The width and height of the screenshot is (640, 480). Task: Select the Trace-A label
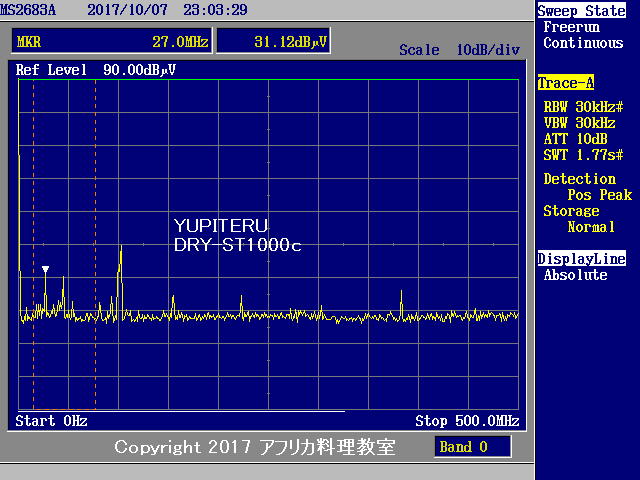point(566,83)
